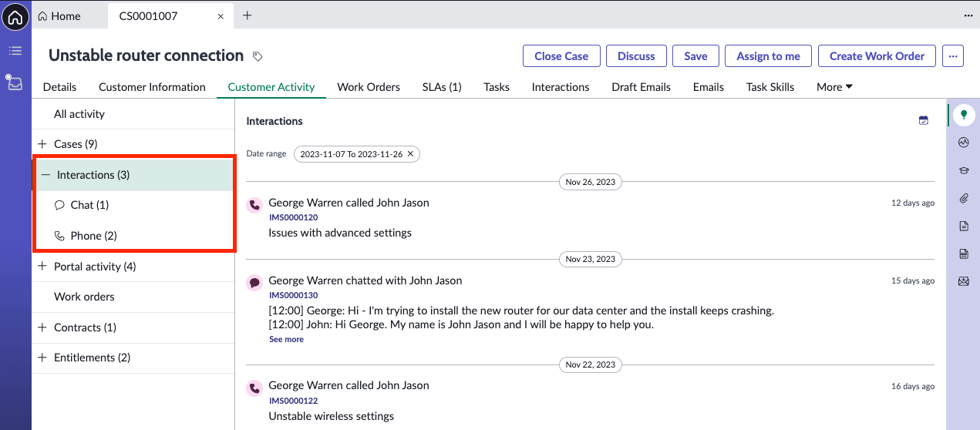Click Assign to me

pos(768,56)
